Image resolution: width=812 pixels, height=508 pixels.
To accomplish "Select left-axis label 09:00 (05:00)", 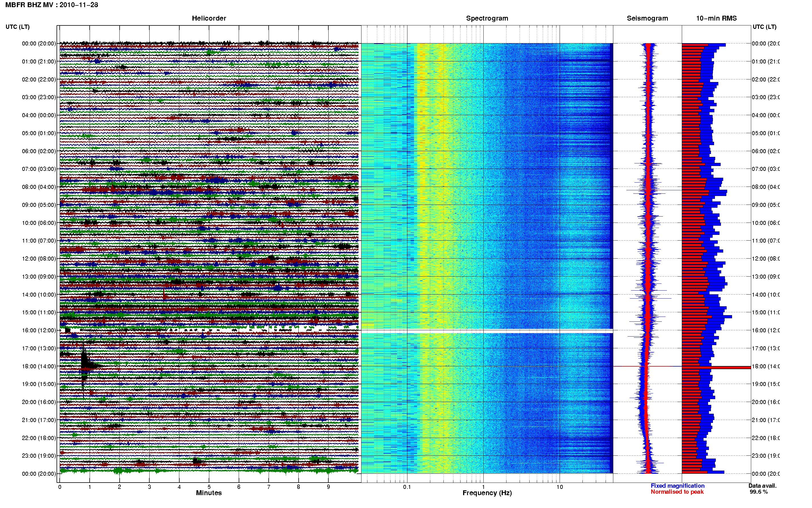I will [39, 205].
